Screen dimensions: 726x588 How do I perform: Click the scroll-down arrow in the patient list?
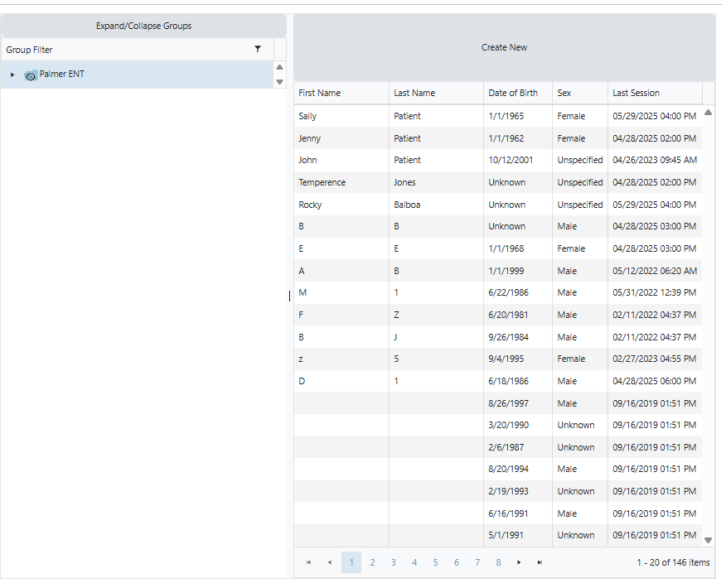pyautogui.click(x=708, y=539)
